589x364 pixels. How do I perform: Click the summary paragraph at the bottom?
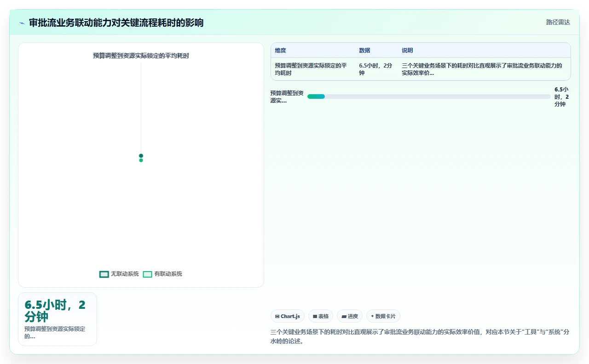(420, 336)
